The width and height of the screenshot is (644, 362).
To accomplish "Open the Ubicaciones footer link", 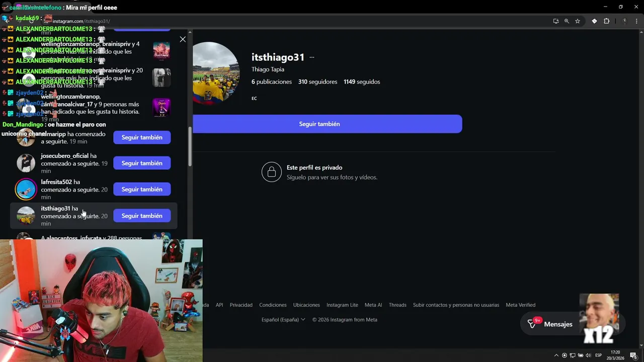I will 306,305.
